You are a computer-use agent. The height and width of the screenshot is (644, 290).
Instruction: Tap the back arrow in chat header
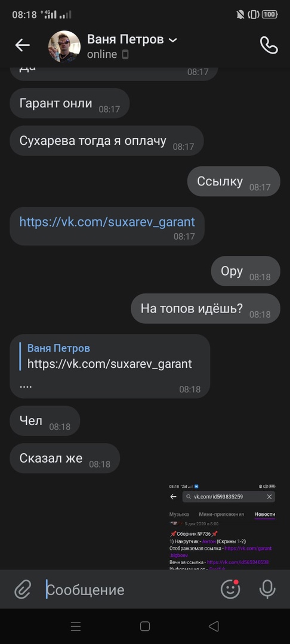23,45
